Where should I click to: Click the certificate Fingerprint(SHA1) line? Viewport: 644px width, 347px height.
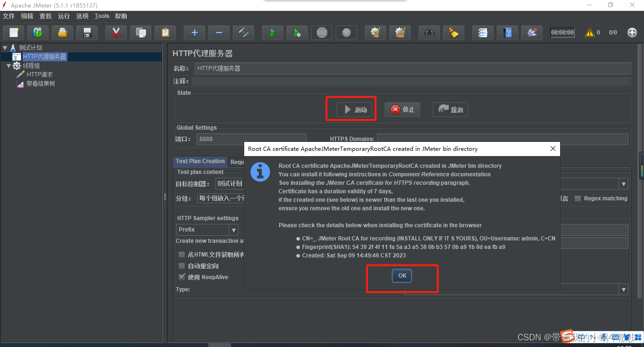pyautogui.click(x=404, y=247)
